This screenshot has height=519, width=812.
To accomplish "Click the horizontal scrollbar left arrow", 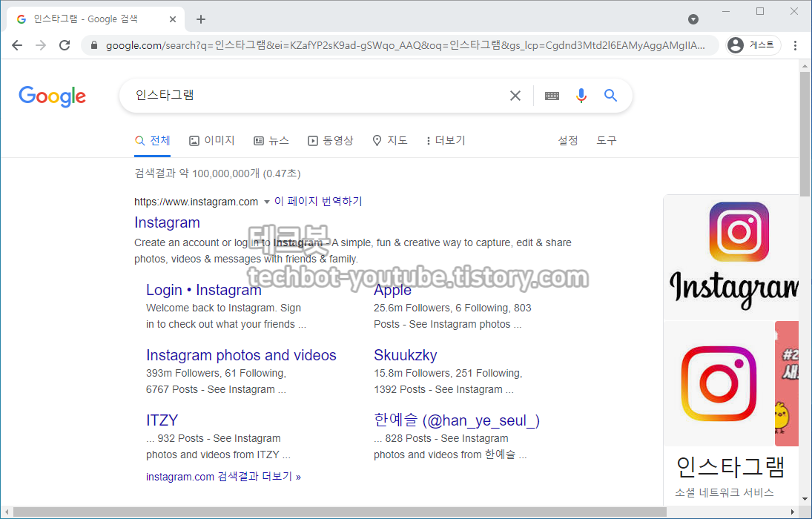I will click(7, 512).
